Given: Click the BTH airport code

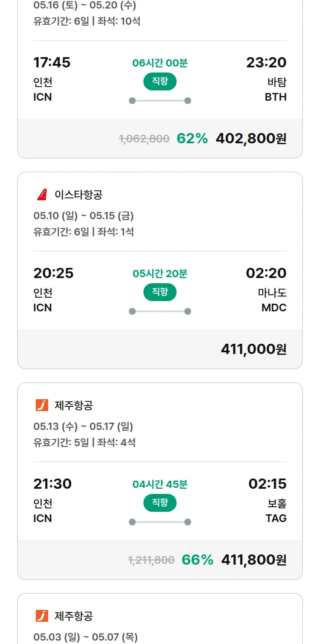Looking at the screenshot, I should point(275,97).
